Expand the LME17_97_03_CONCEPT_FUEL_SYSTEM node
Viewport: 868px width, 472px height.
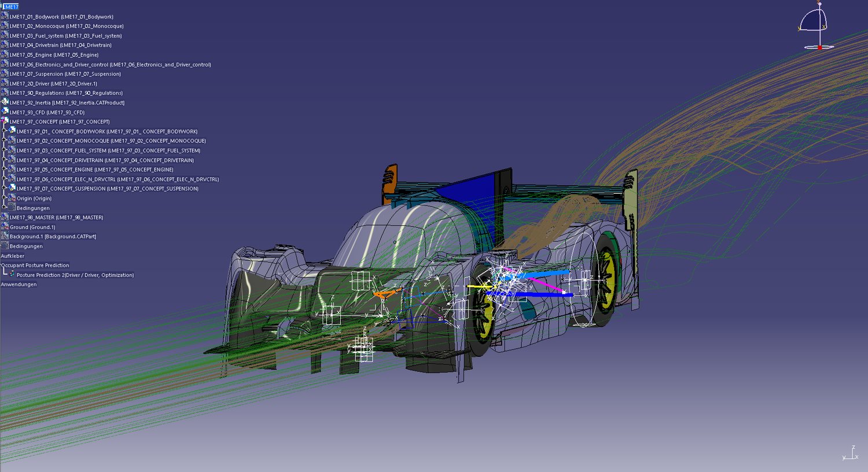click(5, 150)
